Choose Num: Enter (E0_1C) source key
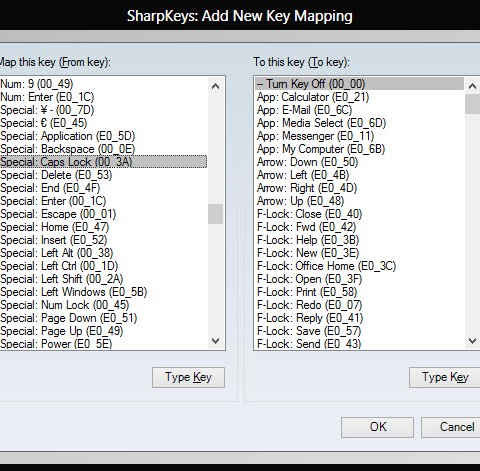 [103, 97]
